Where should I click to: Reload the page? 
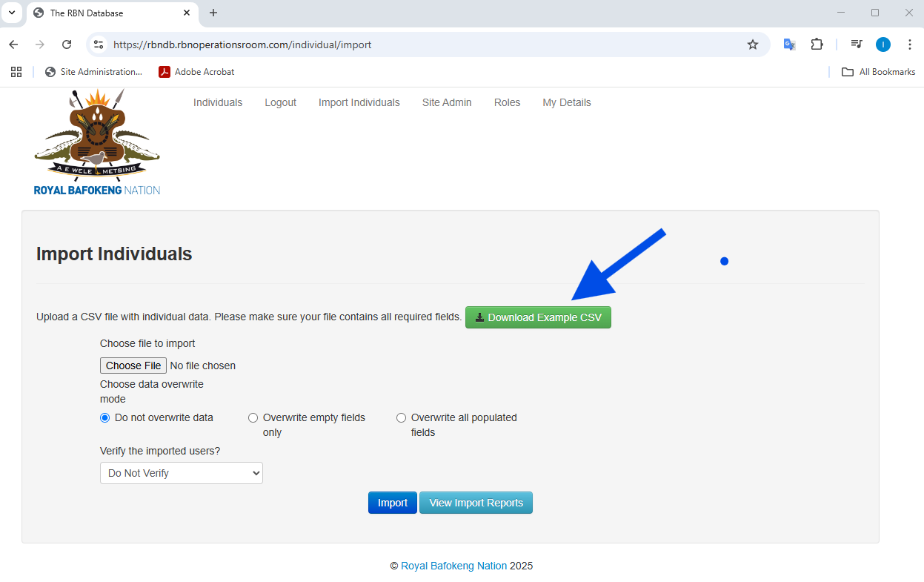coord(67,44)
